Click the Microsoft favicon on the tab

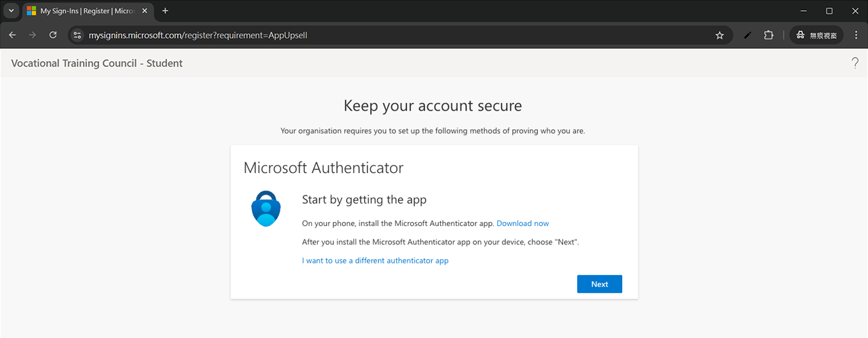coord(31,11)
